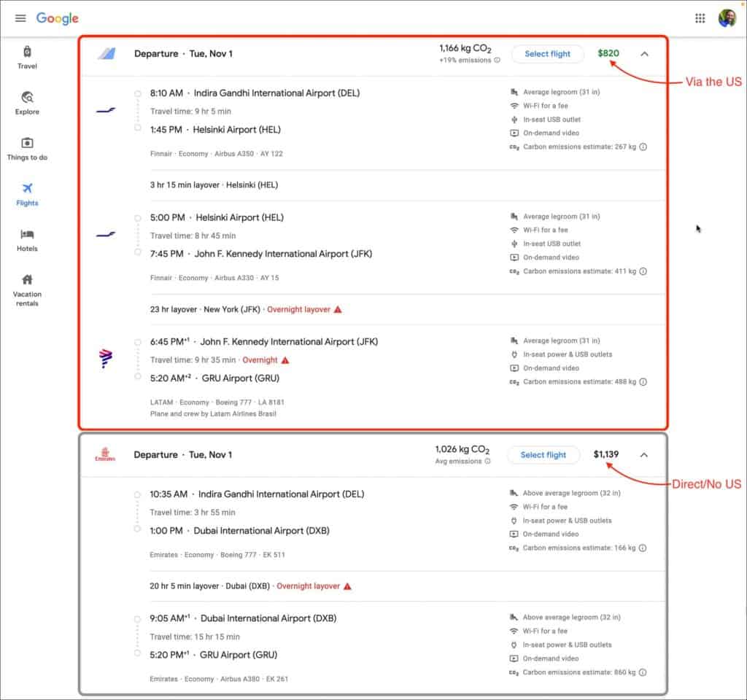Click 'Finnair · Economy · Airbus A350 · AY 122' text
This screenshot has width=747, height=700.
click(216, 154)
